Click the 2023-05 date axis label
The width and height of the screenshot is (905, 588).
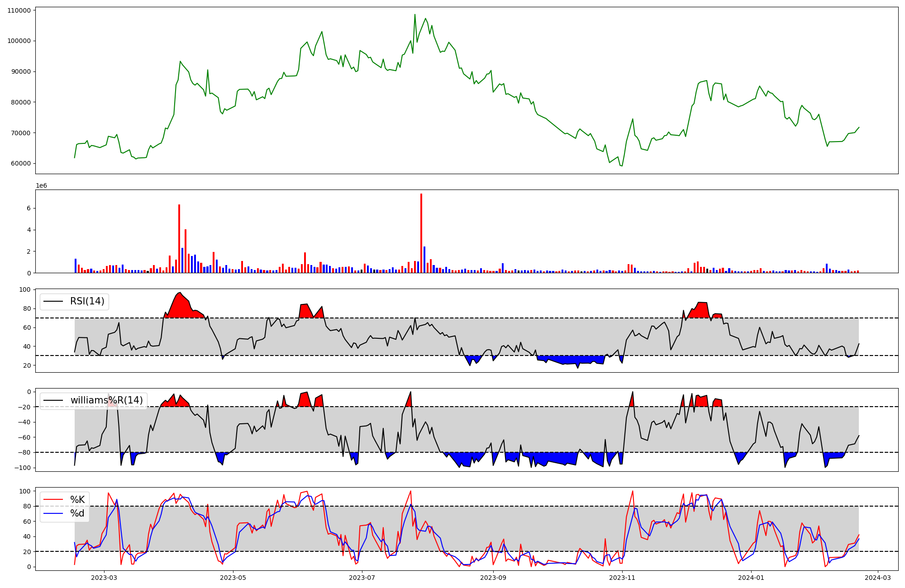233,577
